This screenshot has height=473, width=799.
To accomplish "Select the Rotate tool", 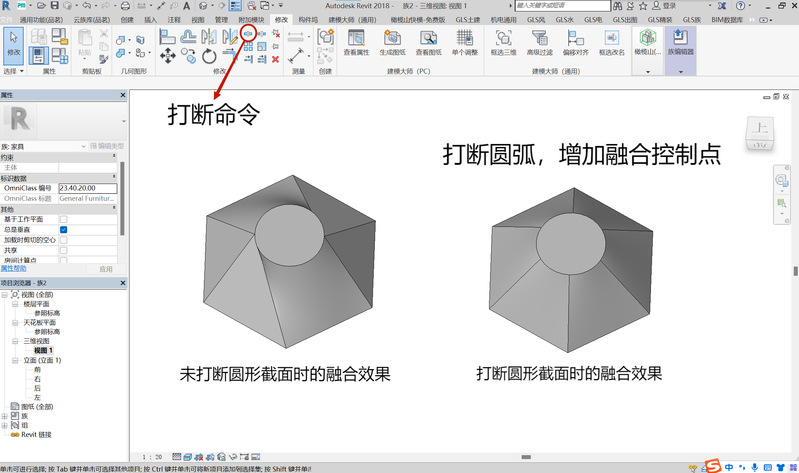I will (x=208, y=55).
